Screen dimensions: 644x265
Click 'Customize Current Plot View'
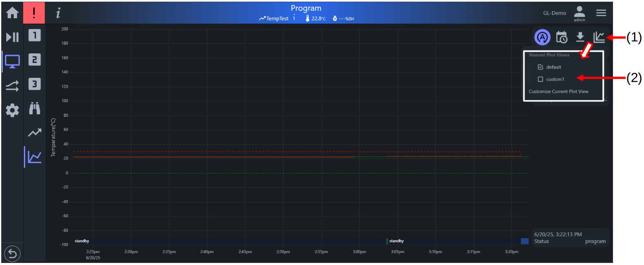pos(558,92)
